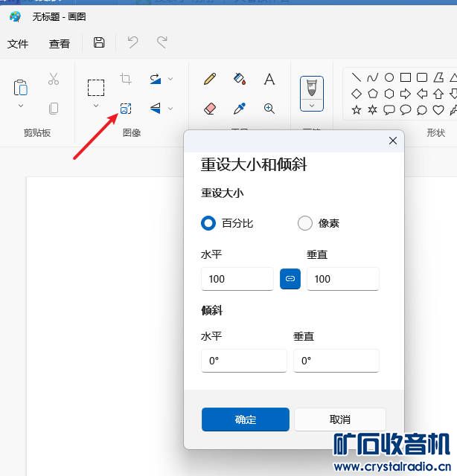Open the Rotate dropdown chevron
457x476 pixels.
point(170,79)
